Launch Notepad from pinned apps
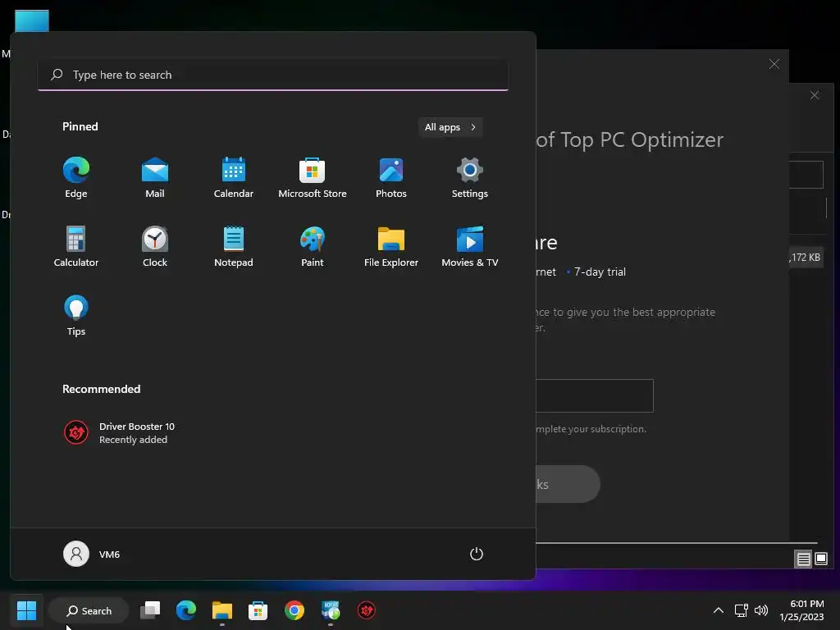 pyautogui.click(x=234, y=246)
